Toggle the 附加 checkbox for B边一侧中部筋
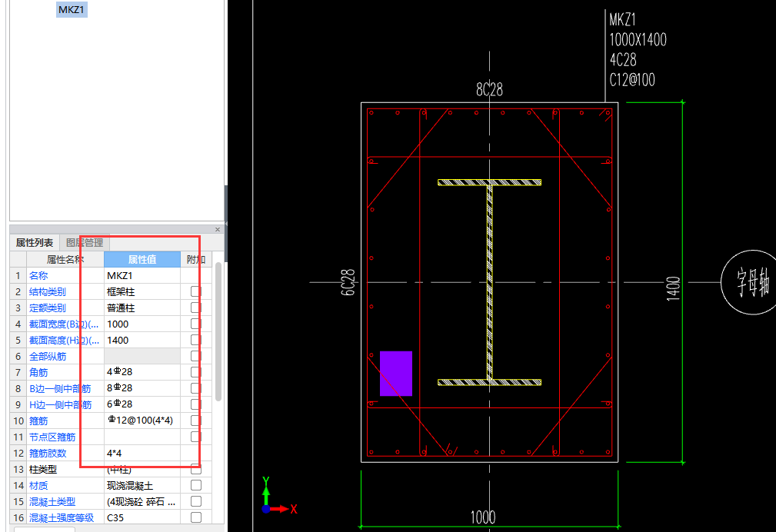This screenshot has width=776, height=532. (x=196, y=388)
